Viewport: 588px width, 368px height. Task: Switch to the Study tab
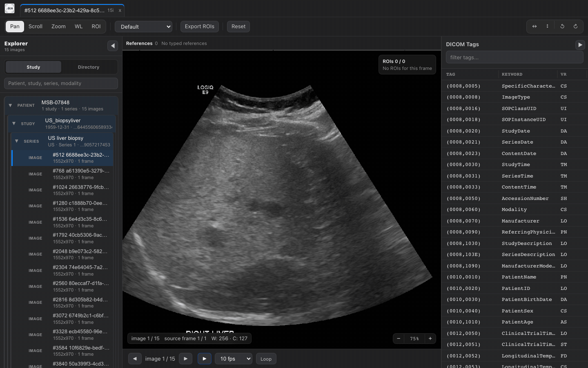click(33, 67)
